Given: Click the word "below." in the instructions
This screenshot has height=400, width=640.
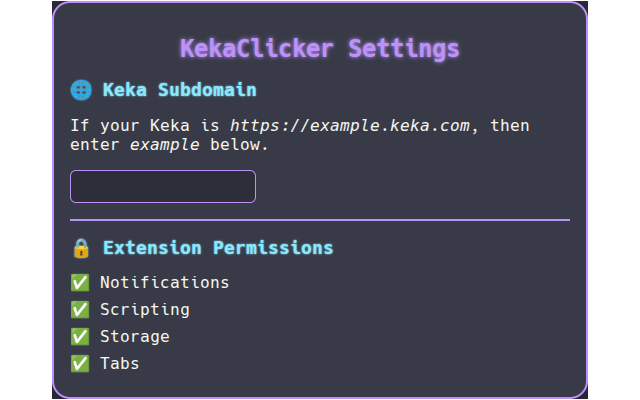Looking at the screenshot, I should (x=239, y=145).
